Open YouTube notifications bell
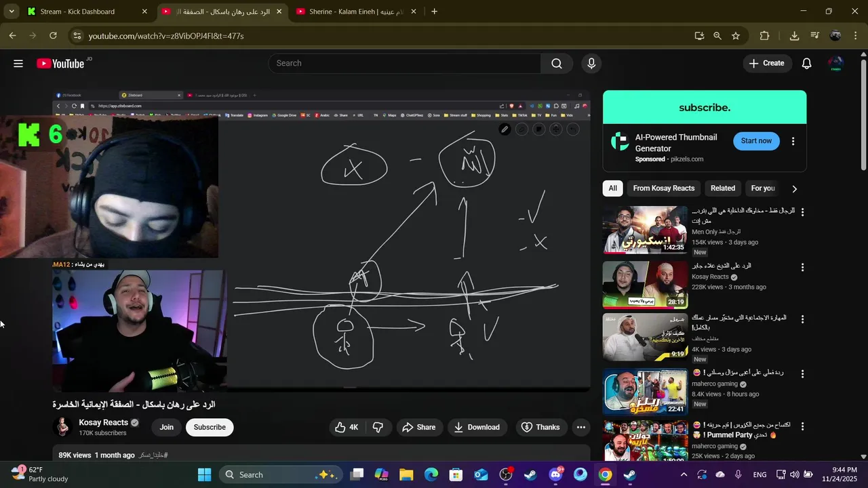 tap(806, 63)
